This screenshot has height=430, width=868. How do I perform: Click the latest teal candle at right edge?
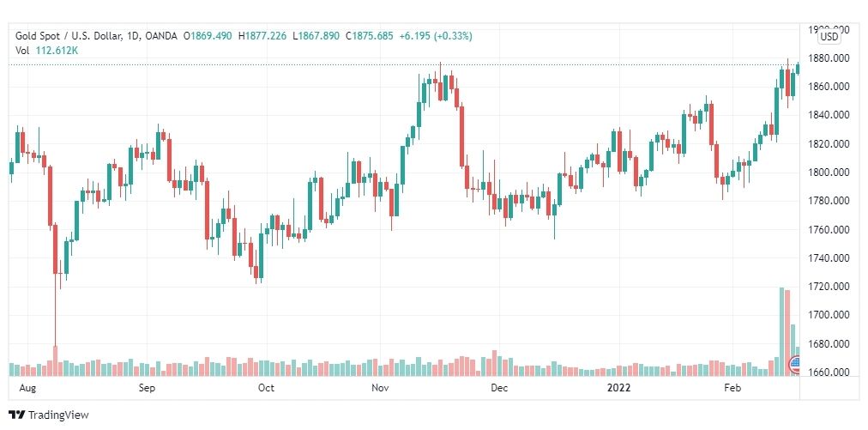pyautogui.click(x=798, y=68)
